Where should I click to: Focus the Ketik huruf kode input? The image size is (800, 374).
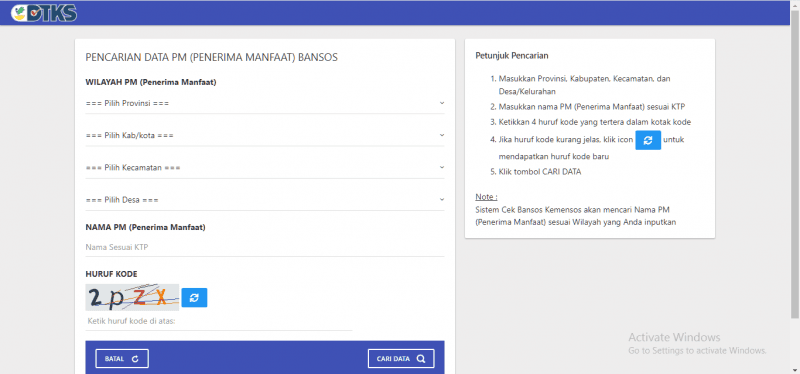click(x=219, y=321)
